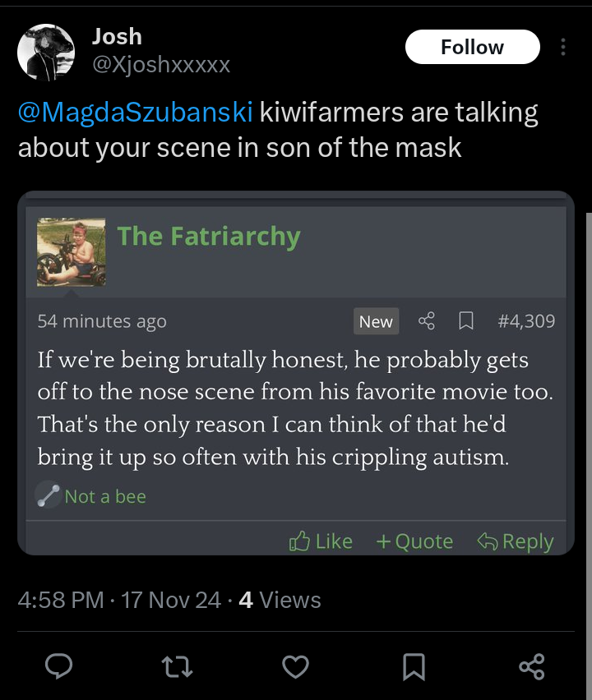Click the 4:58 PM timestamp link
Screen dimensions: 592x700
[x=61, y=600]
